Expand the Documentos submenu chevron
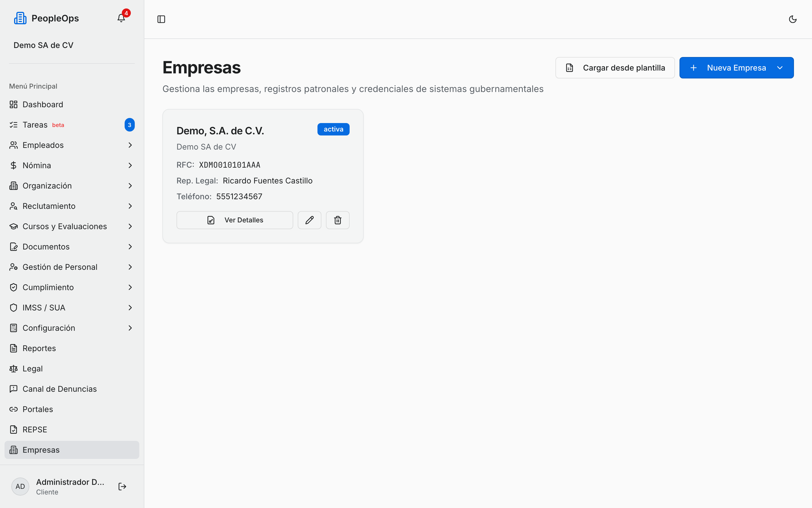This screenshot has height=508, width=812. click(x=130, y=247)
